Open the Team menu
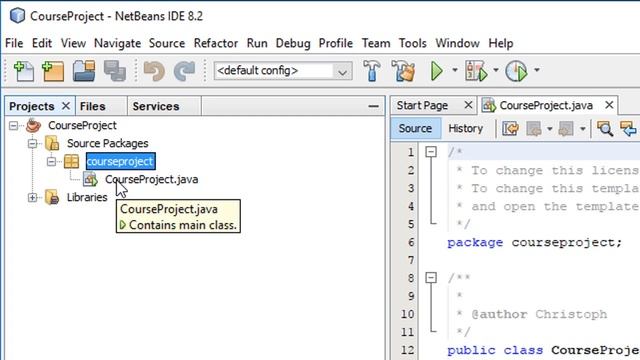The width and height of the screenshot is (640, 360). pyautogui.click(x=376, y=43)
